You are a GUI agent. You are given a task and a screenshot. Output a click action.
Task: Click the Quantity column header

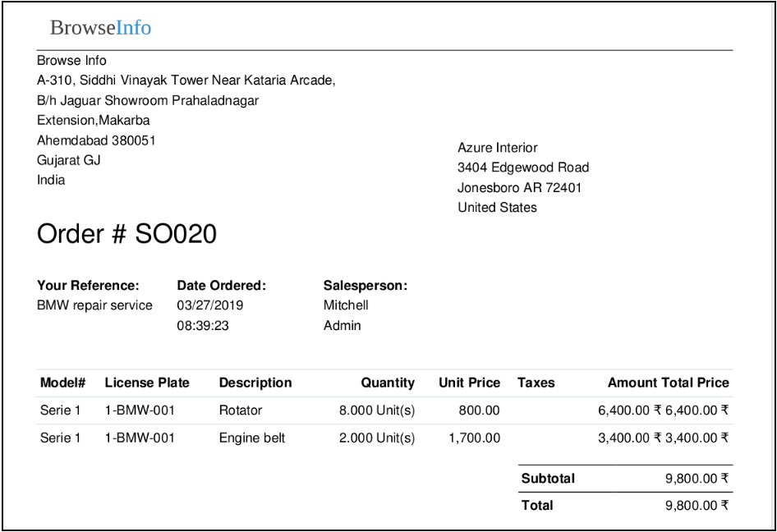click(388, 383)
